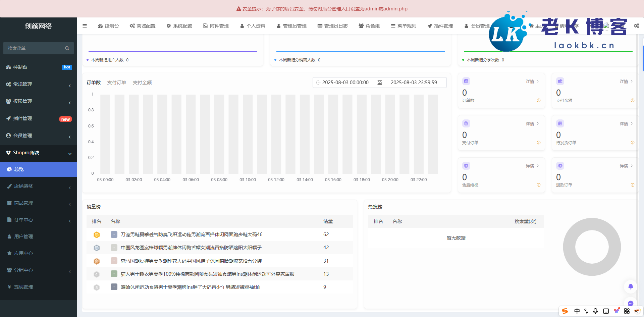Click the purple chat bubble floating icon
Screen dimensions: 644x317
tap(631, 303)
